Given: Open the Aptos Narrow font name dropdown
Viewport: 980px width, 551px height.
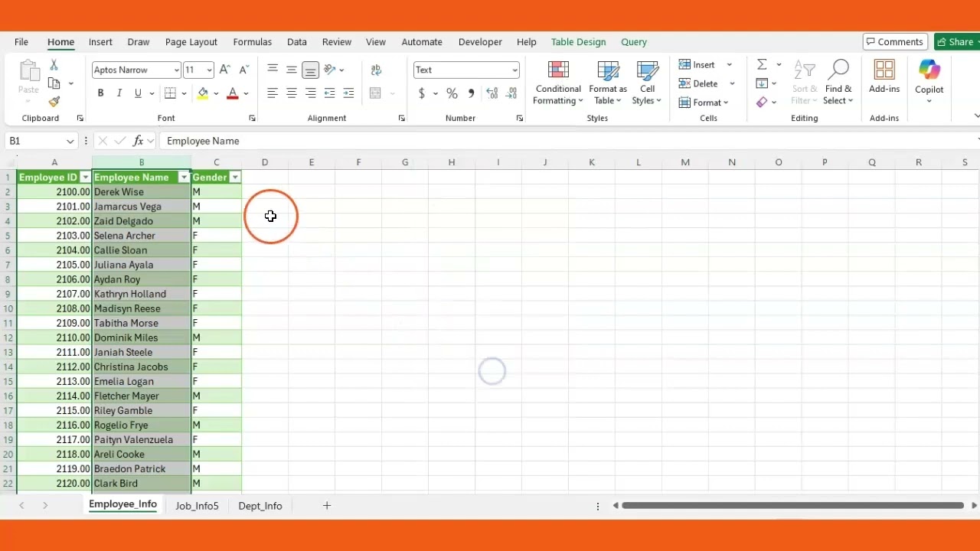Looking at the screenshot, I should [x=176, y=70].
